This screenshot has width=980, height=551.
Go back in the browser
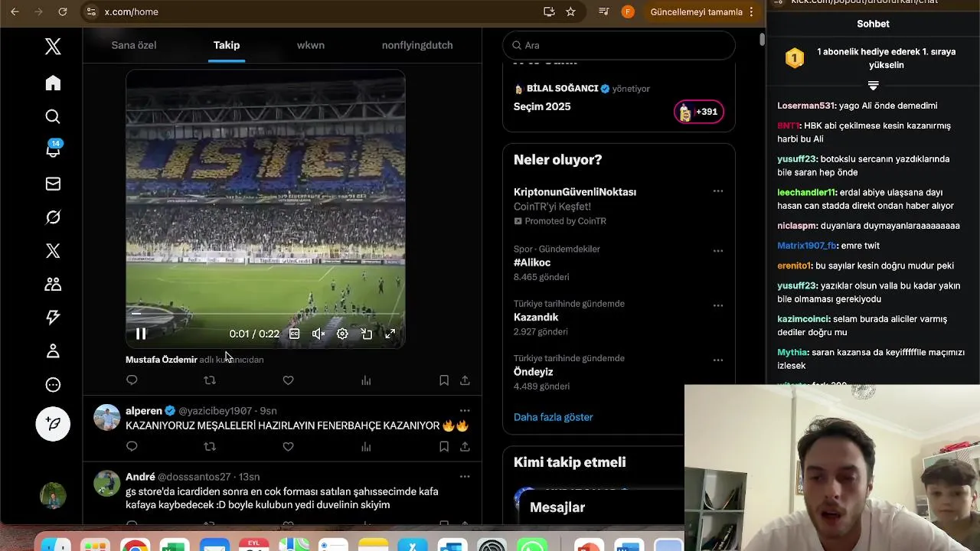point(15,11)
